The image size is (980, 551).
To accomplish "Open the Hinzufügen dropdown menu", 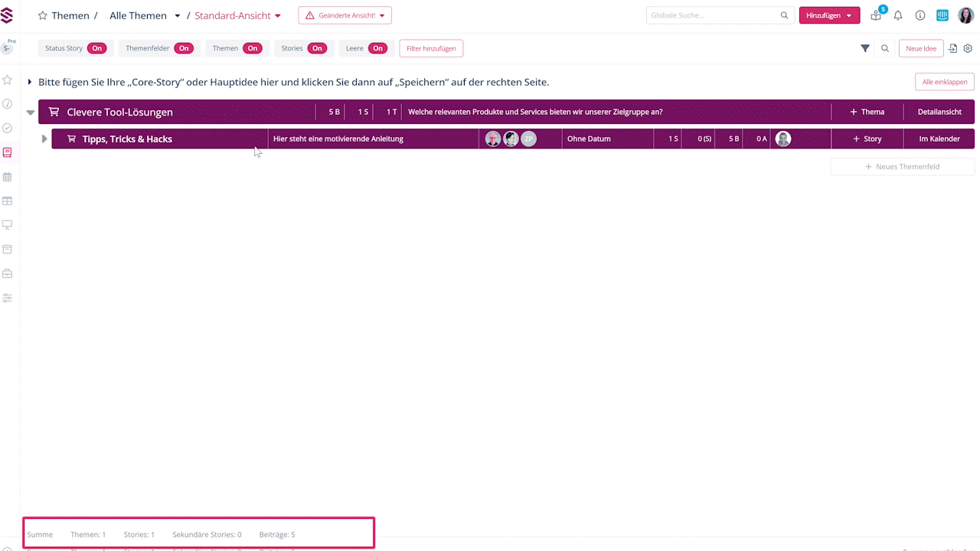I will pos(829,15).
